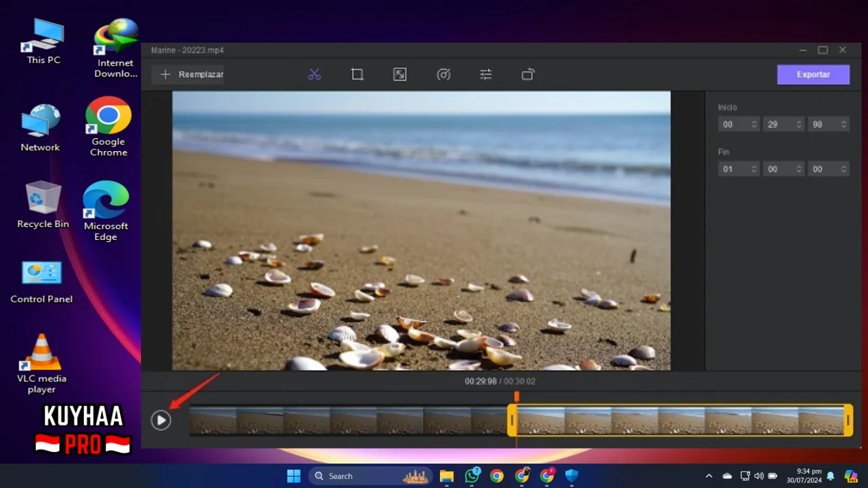Click the Fin minutes field showing 00
Image resolution: width=868 pixels, height=488 pixels.
(783, 169)
